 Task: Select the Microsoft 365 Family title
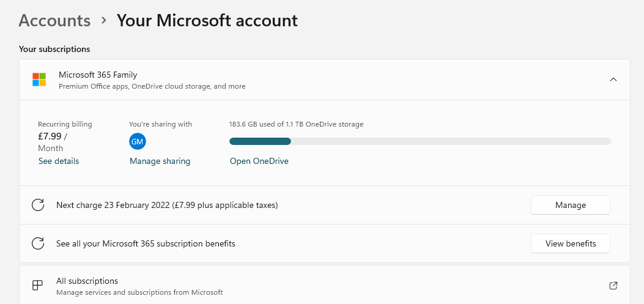click(x=98, y=75)
